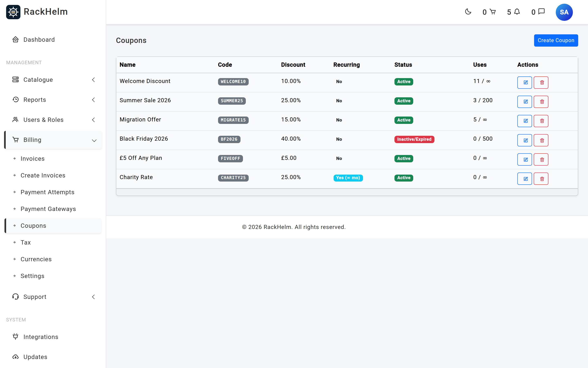Go to Dashboard in sidebar
The height and width of the screenshot is (368, 588).
pos(53,39)
